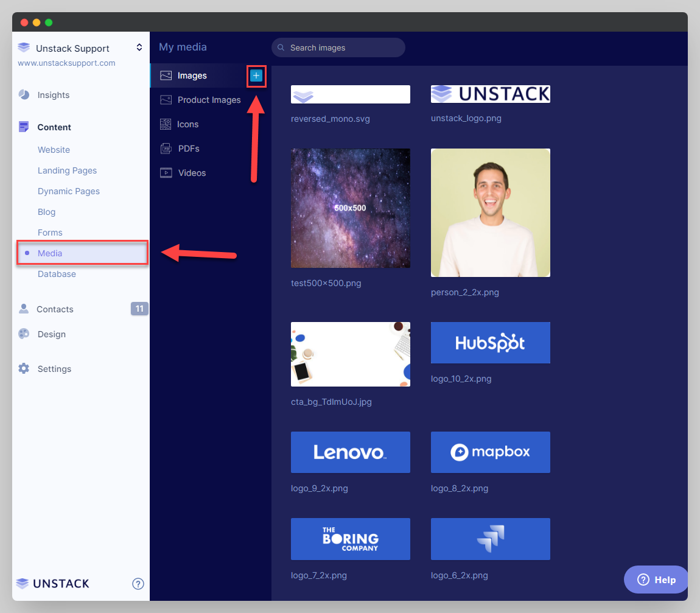Go to Dynamic Pages
The height and width of the screenshot is (613, 700).
(68, 191)
